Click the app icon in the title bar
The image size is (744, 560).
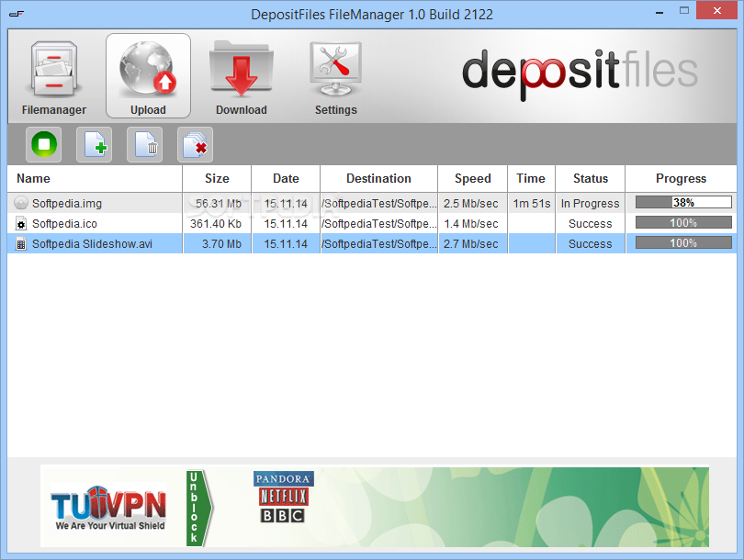point(17,13)
